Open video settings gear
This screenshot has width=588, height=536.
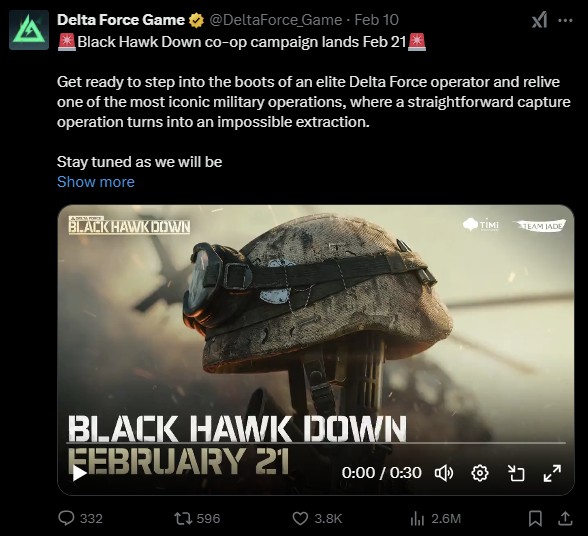(480, 473)
